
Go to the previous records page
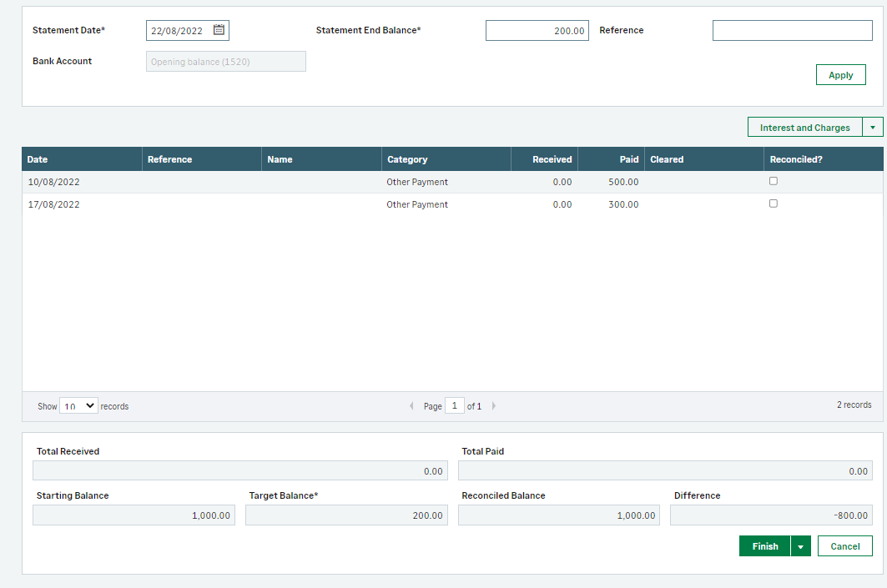[411, 406]
